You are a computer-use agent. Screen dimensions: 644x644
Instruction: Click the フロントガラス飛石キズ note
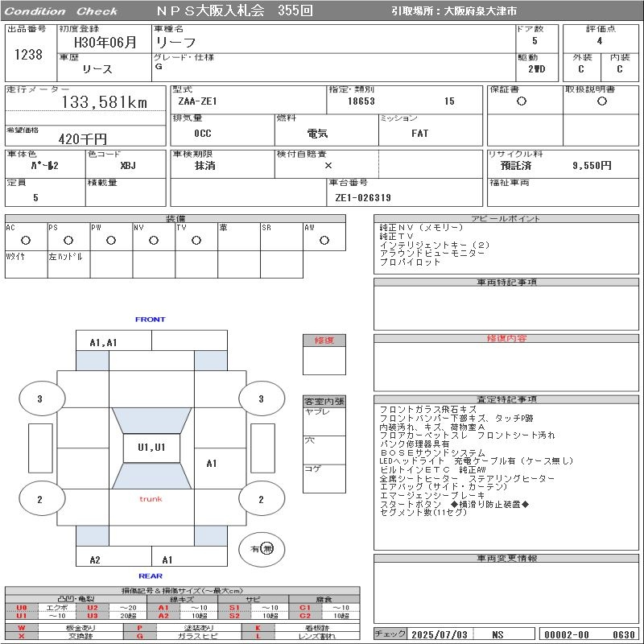[x=428, y=410]
